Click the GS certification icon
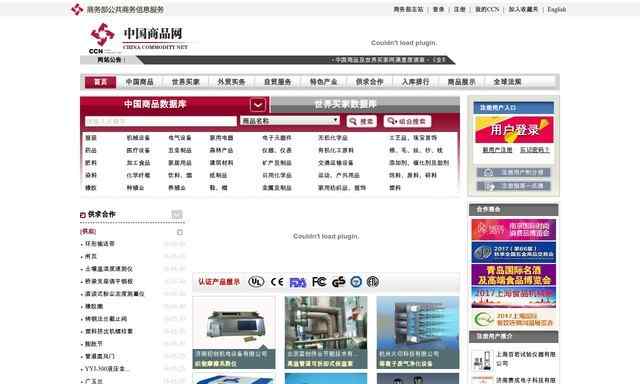 (x=338, y=282)
